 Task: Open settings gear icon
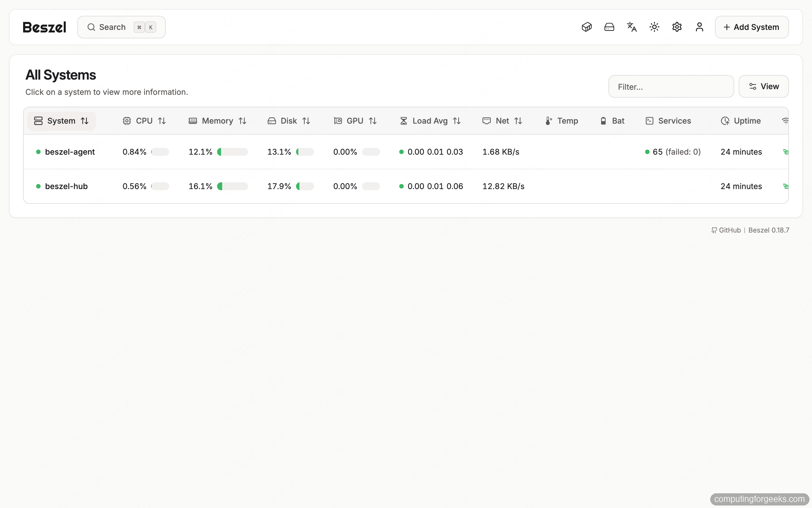pos(677,27)
